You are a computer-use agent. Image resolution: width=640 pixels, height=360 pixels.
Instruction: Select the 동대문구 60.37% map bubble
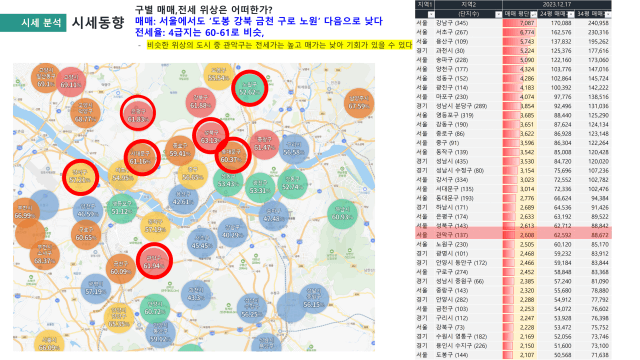tap(233, 155)
